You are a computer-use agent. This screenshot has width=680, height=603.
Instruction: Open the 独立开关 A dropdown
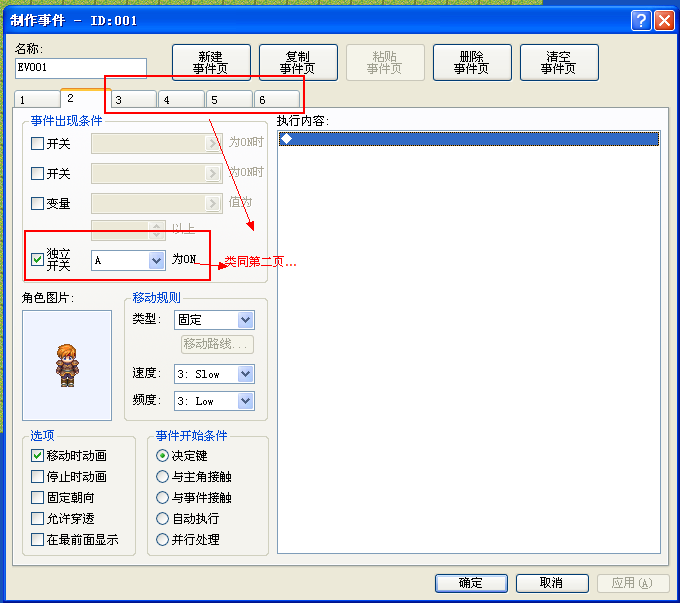coord(128,260)
